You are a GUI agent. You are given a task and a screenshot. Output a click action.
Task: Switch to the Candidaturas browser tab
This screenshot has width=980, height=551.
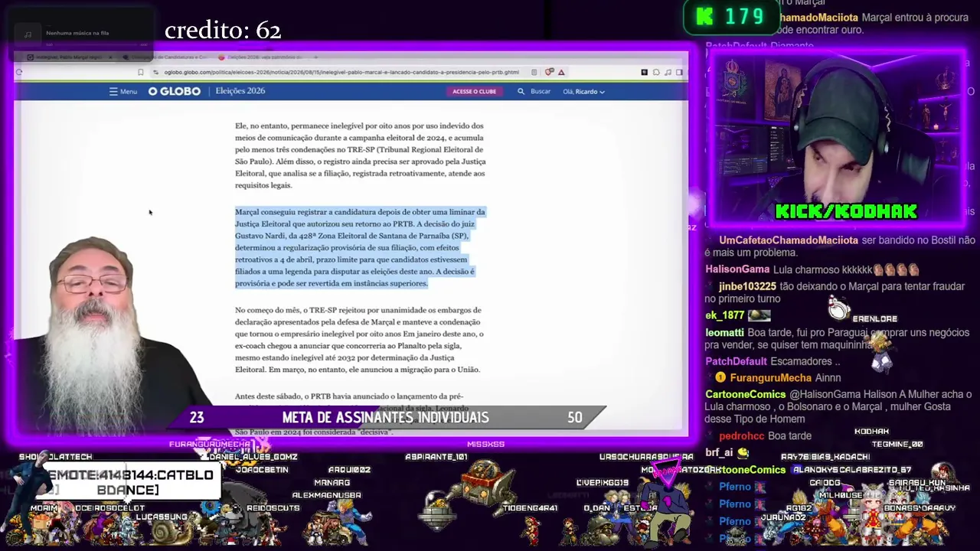click(165, 57)
